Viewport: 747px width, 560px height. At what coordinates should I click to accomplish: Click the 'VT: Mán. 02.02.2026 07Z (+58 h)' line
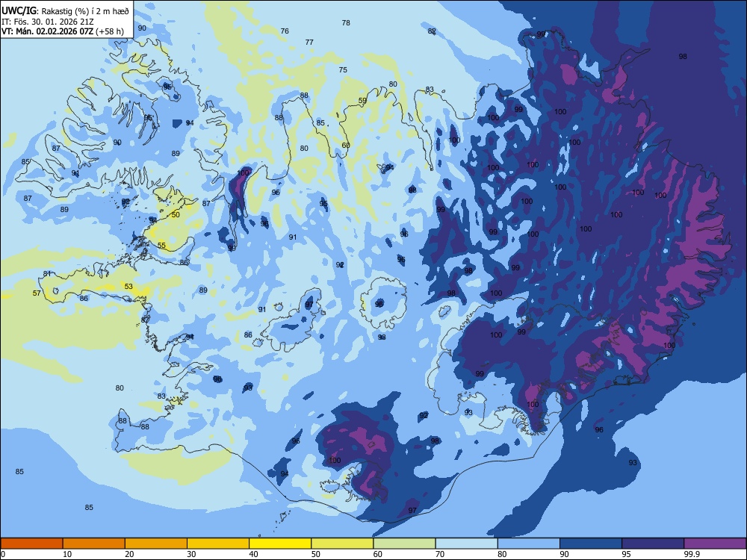point(63,31)
